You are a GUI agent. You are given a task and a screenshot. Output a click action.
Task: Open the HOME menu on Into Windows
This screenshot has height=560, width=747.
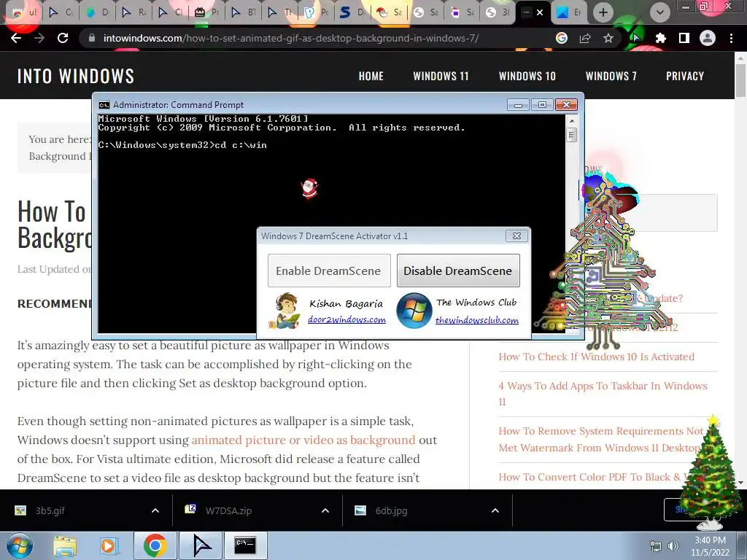(x=371, y=76)
